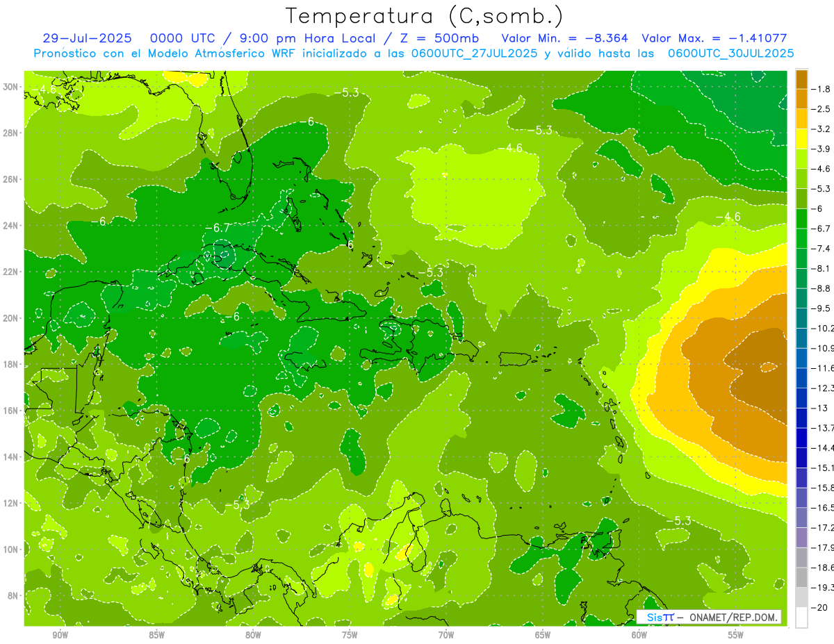Select the date "29-Jul-2025" in header
This screenshot has height=644, width=834.
pos(87,38)
